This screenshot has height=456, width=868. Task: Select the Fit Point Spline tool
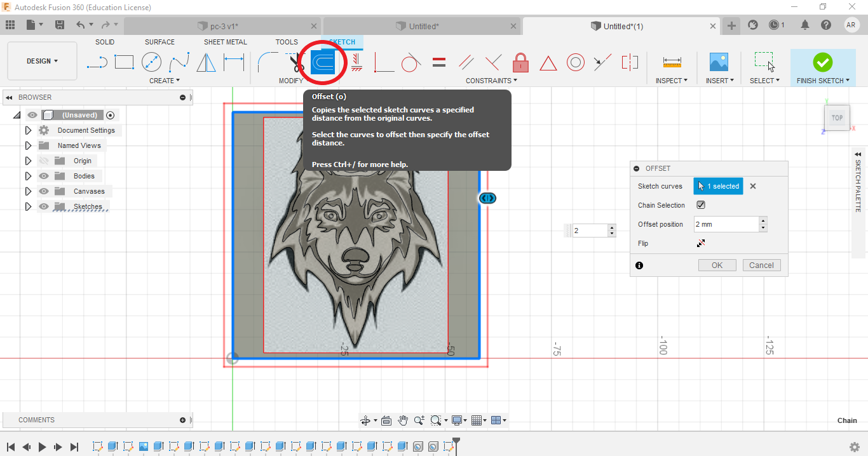click(x=179, y=62)
